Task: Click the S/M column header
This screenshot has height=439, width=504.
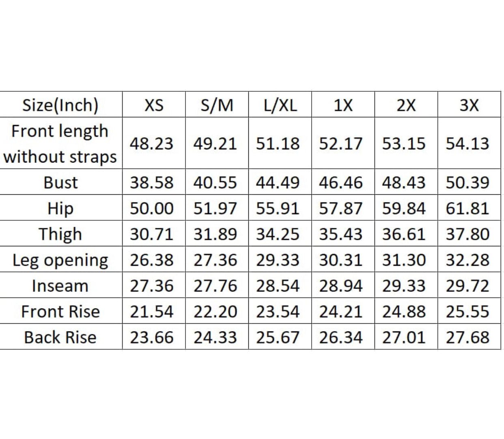Action: (x=217, y=105)
